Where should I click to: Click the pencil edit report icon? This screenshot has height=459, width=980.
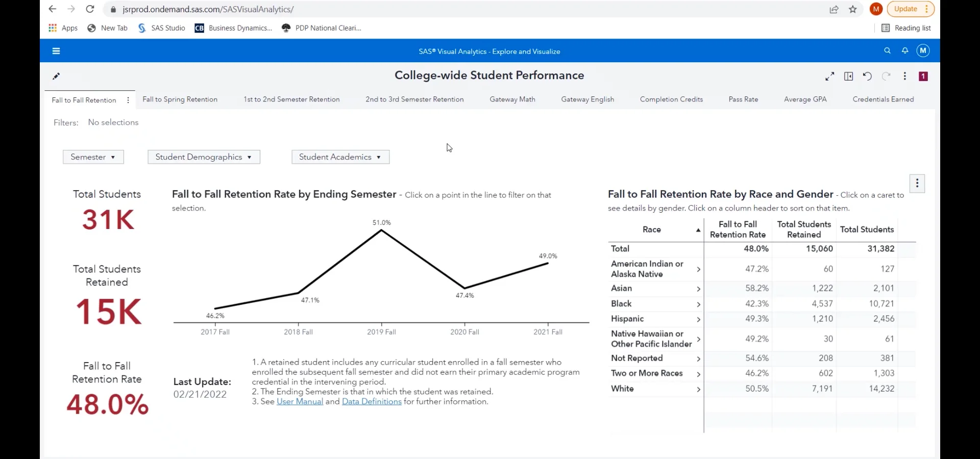56,76
